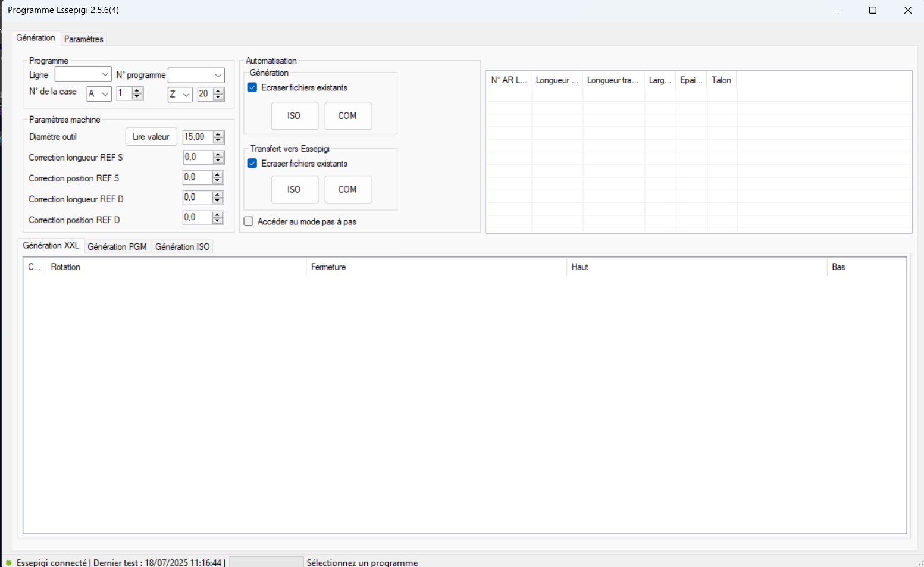Increase Correction position REF D spinner value

[x=218, y=214]
